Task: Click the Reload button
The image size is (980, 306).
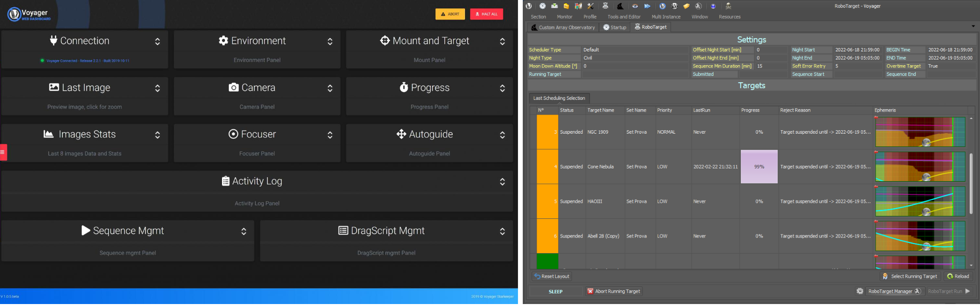Action: (x=958, y=276)
